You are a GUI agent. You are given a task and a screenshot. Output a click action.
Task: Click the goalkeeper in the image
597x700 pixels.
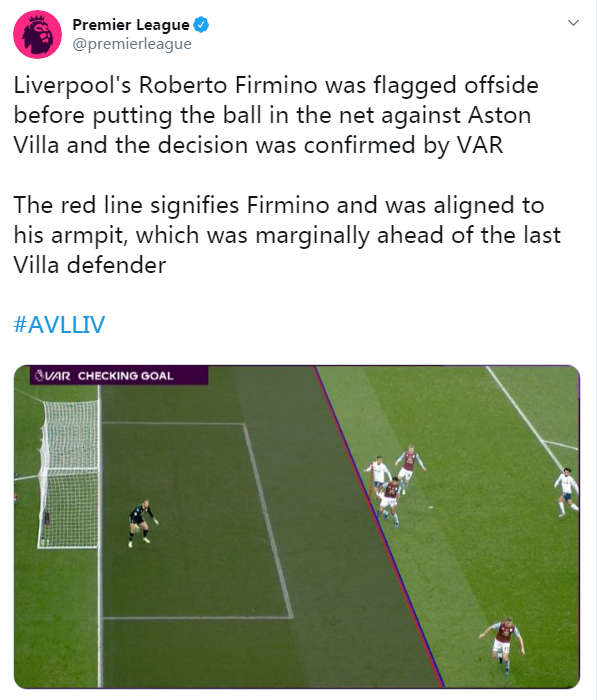click(142, 523)
